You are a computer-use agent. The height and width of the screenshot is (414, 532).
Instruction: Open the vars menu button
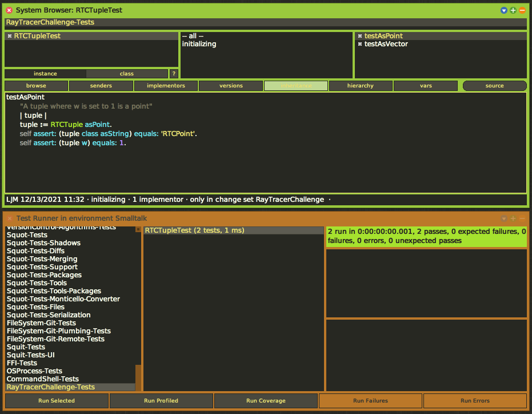click(x=426, y=86)
